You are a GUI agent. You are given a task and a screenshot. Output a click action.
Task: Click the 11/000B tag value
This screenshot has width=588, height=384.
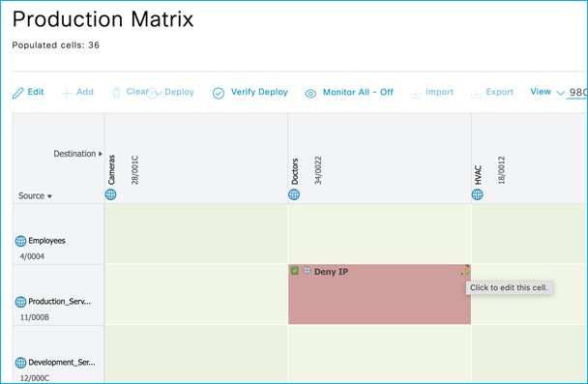(x=35, y=317)
